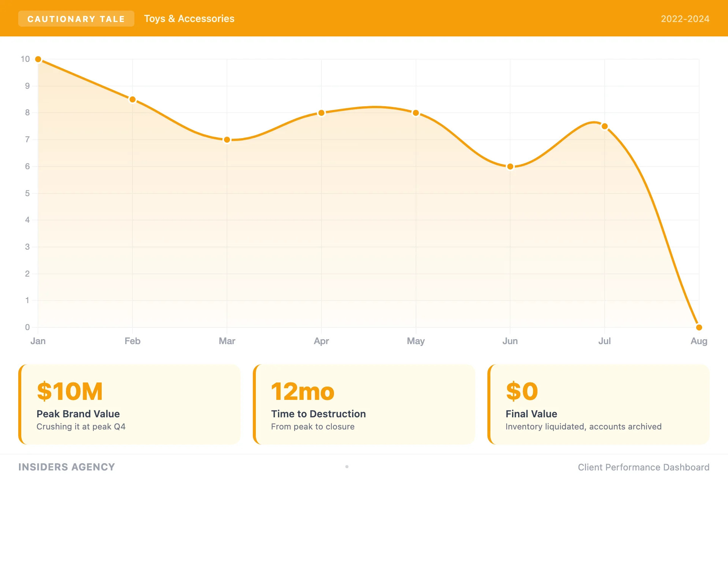Image resolution: width=728 pixels, height=563 pixels.
Task: Click the Apr data point at 8
Action: coord(321,113)
